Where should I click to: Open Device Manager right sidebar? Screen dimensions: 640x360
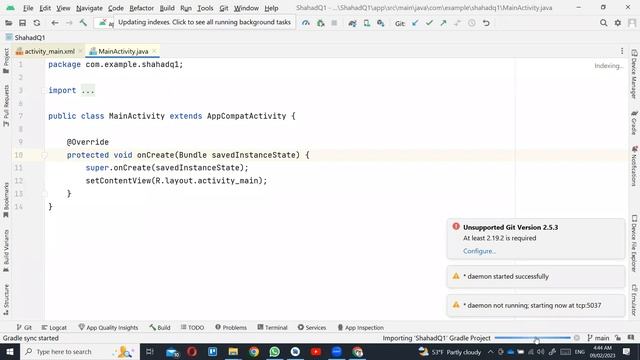tap(634, 74)
